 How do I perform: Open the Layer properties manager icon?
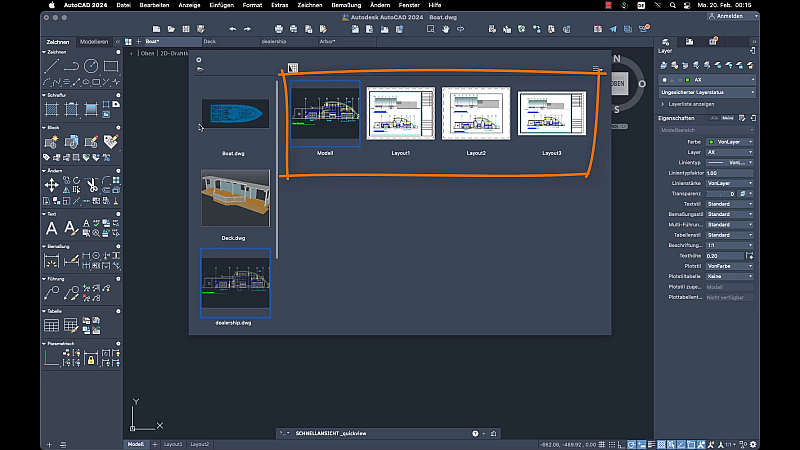pos(663,65)
